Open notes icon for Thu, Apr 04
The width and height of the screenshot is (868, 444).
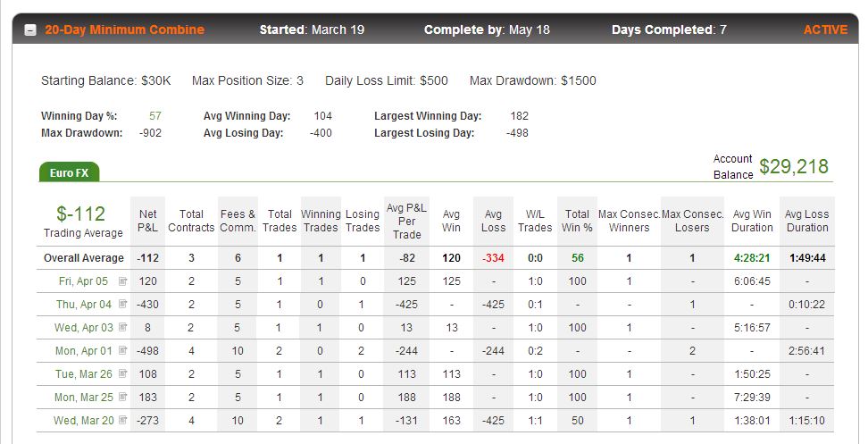tap(123, 304)
